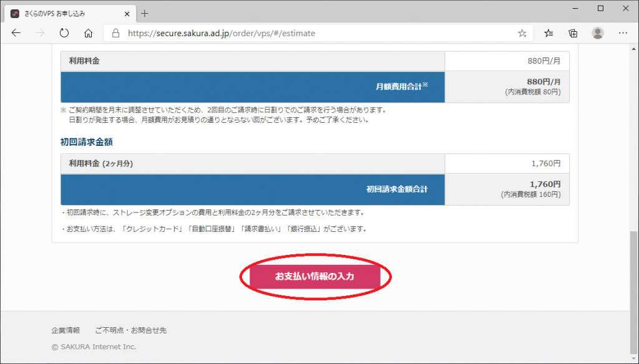Screen dimensions: 639x364
Task: Open the Collections panel
Action: coord(573,33)
